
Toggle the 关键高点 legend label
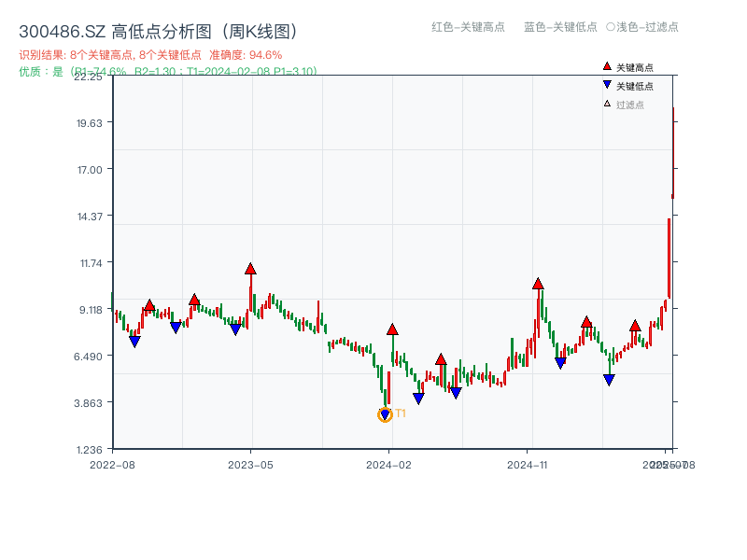coord(635,67)
